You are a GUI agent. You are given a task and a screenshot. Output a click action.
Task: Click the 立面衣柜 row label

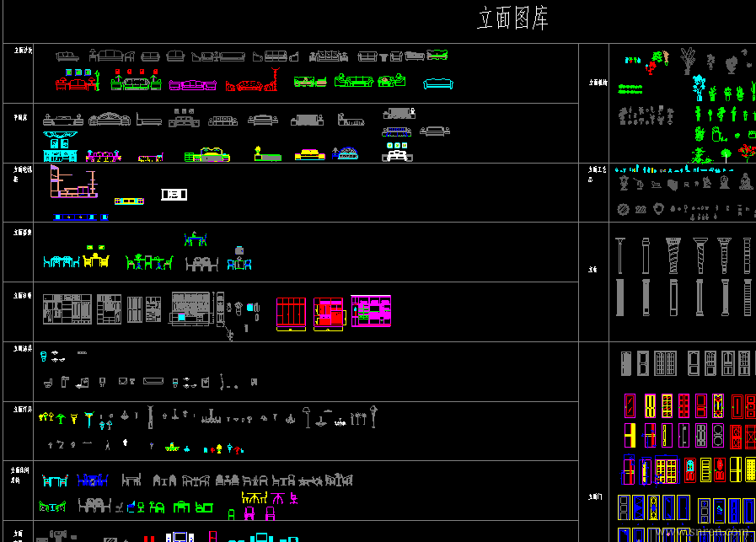(x=22, y=295)
